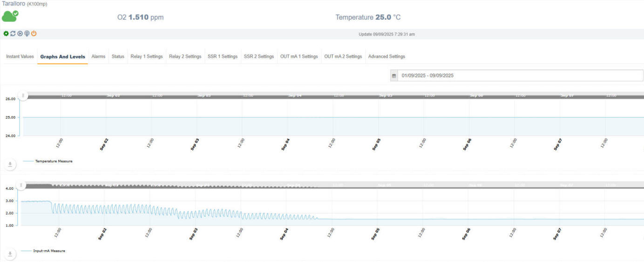Download the temperature graph data
The image size is (644, 262).
(x=10, y=164)
